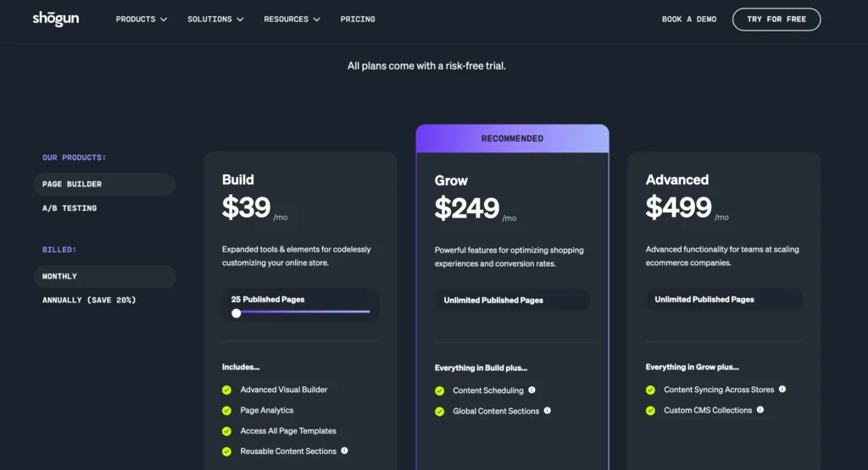Viewport: 868px width, 470px height.
Task: Click the $249 price
Action: pyautogui.click(x=467, y=208)
